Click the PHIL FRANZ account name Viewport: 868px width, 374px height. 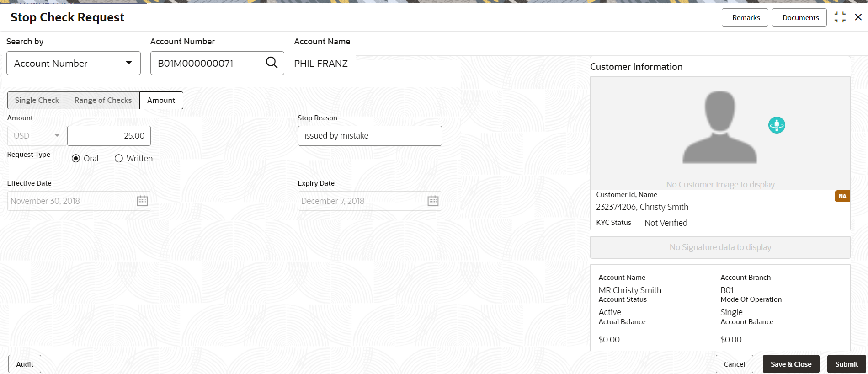click(321, 64)
